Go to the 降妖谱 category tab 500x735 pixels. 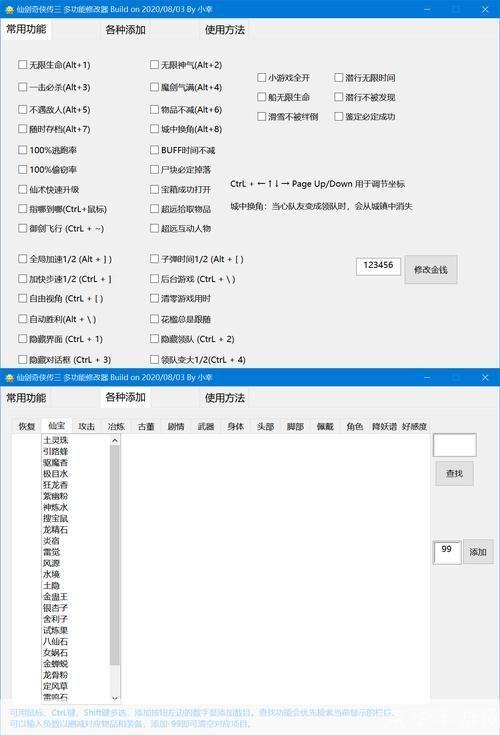click(384, 427)
